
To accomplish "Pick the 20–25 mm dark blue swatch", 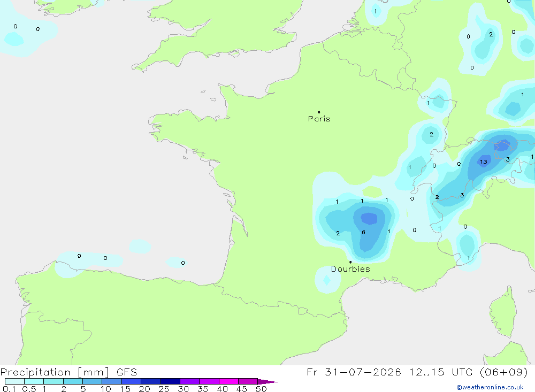I will [151, 381].
